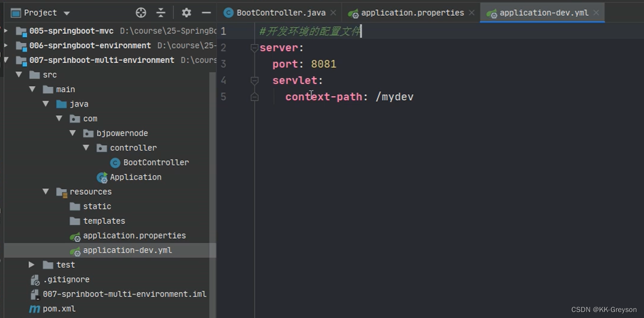644x318 pixels.
Task: Click the context-path key in editor
Action: [324, 97]
